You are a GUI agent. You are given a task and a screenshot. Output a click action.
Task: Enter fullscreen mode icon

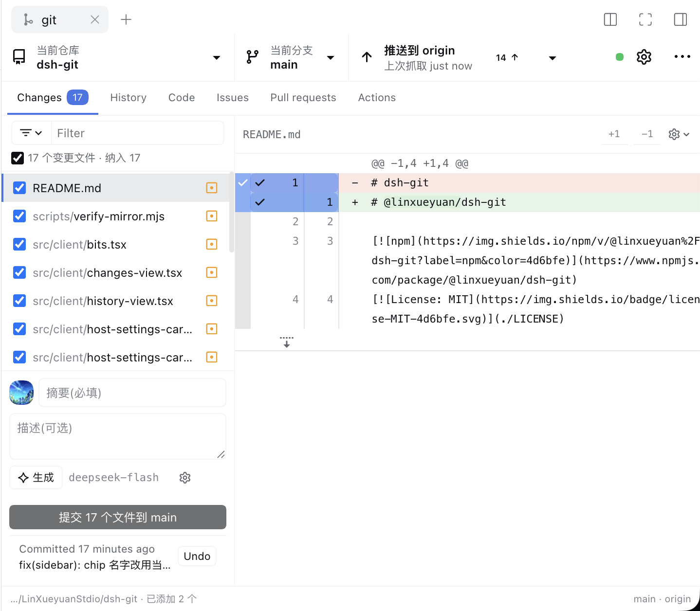tap(645, 19)
